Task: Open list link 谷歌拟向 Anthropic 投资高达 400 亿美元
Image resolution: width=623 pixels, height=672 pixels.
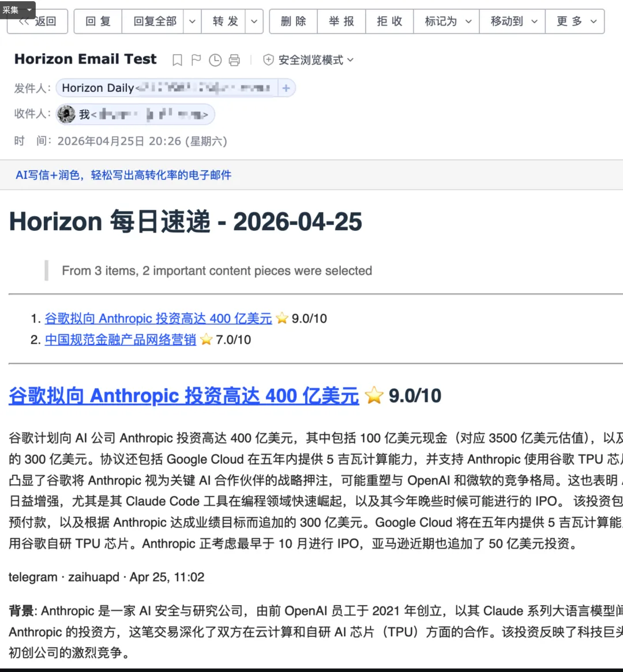Action: click(158, 318)
